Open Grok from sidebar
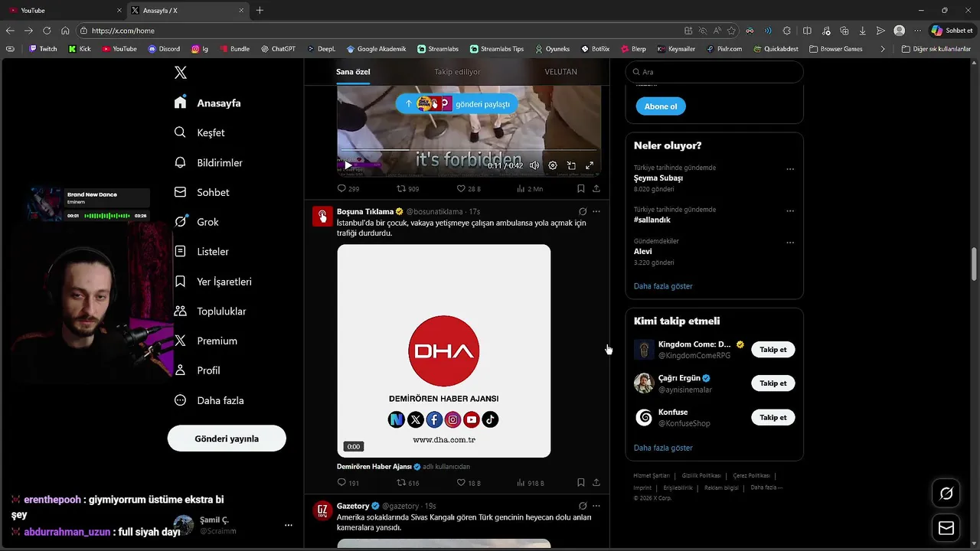980x551 pixels. coord(197,222)
